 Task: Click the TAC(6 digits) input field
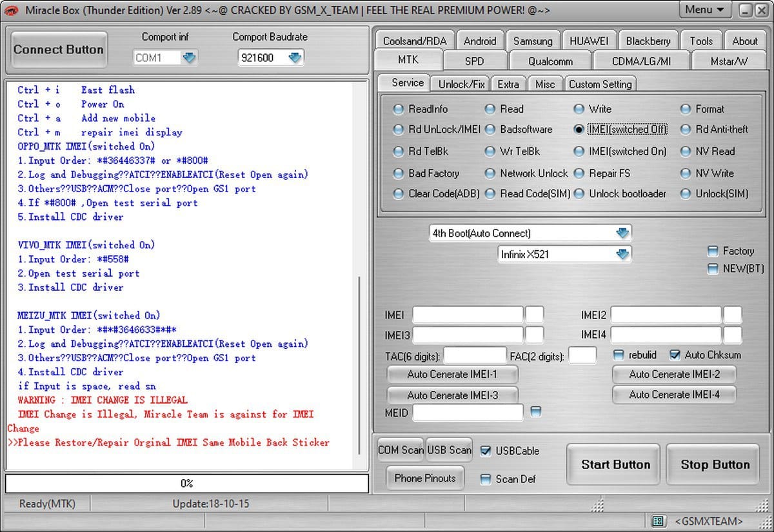pyautogui.click(x=475, y=355)
